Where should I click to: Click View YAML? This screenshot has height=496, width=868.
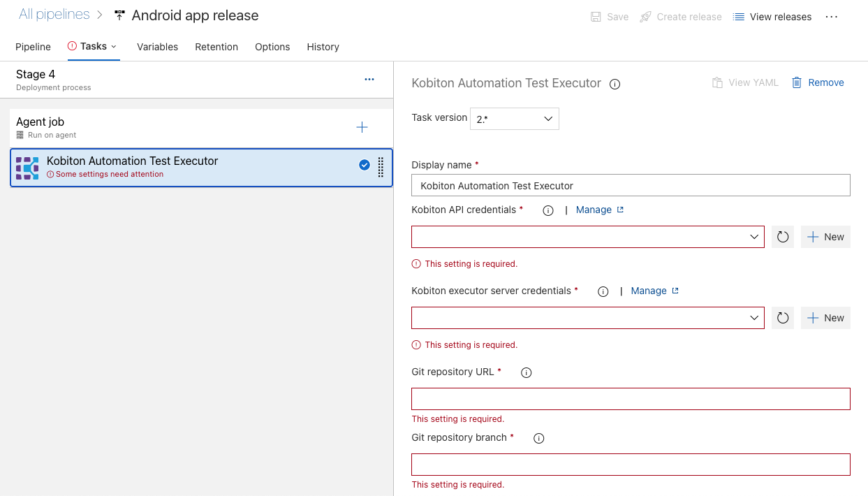745,82
